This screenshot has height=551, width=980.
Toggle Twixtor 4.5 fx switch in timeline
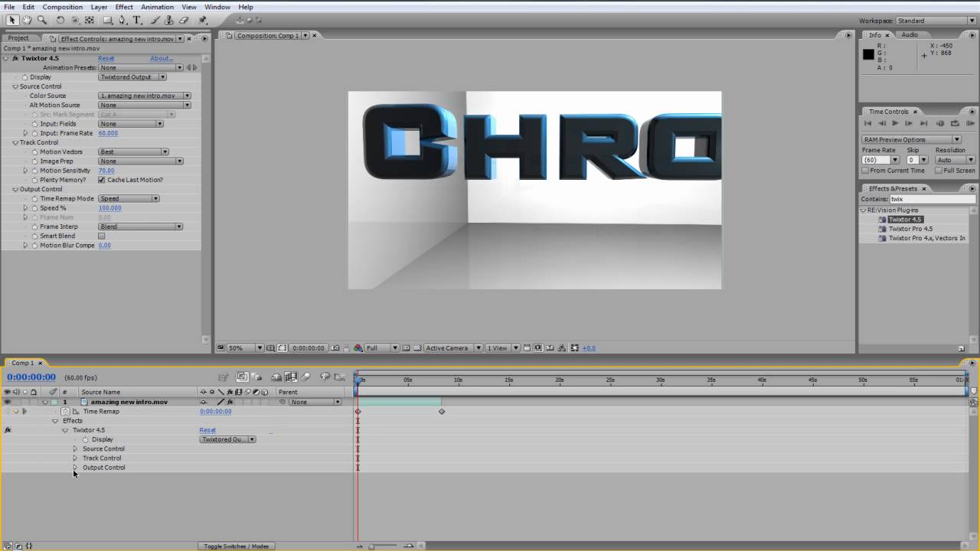pyautogui.click(x=8, y=430)
